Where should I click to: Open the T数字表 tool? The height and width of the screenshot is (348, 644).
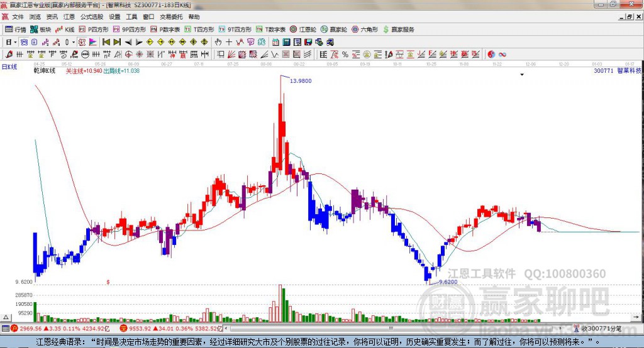click(x=270, y=30)
